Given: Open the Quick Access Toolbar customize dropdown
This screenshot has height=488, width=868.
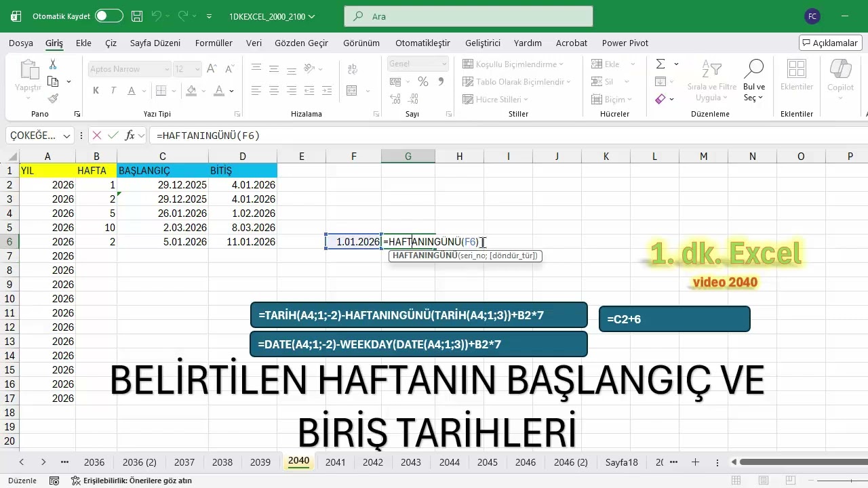Looking at the screenshot, I should [208, 16].
